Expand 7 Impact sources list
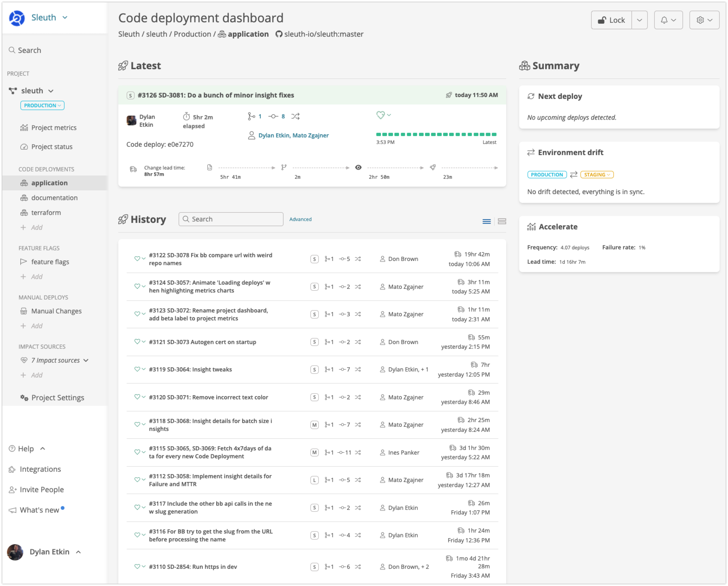 click(x=55, y=360)
